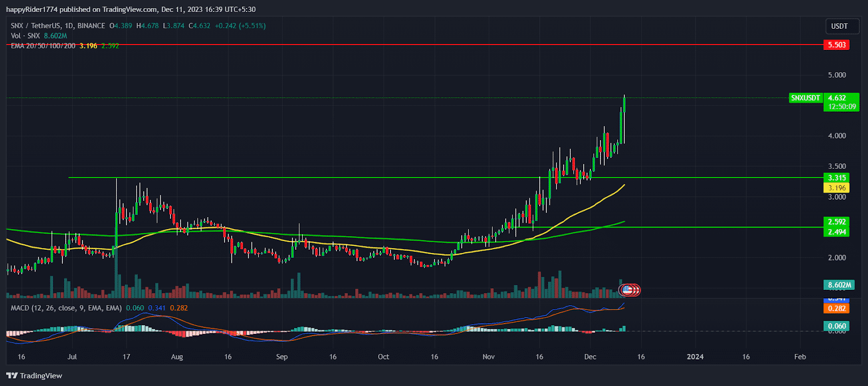
Task: Click the orange 0.282 MACD signal label
Action: tap(837, 308)
